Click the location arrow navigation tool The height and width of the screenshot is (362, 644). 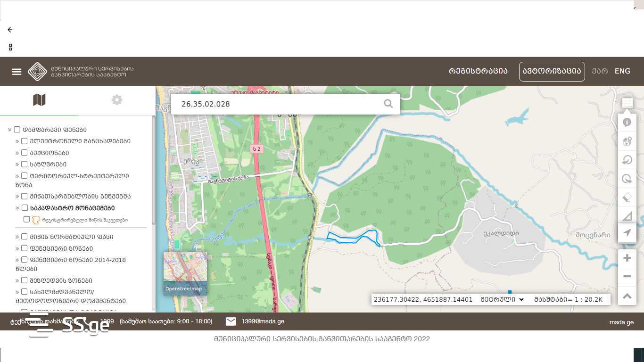(627, 233)
